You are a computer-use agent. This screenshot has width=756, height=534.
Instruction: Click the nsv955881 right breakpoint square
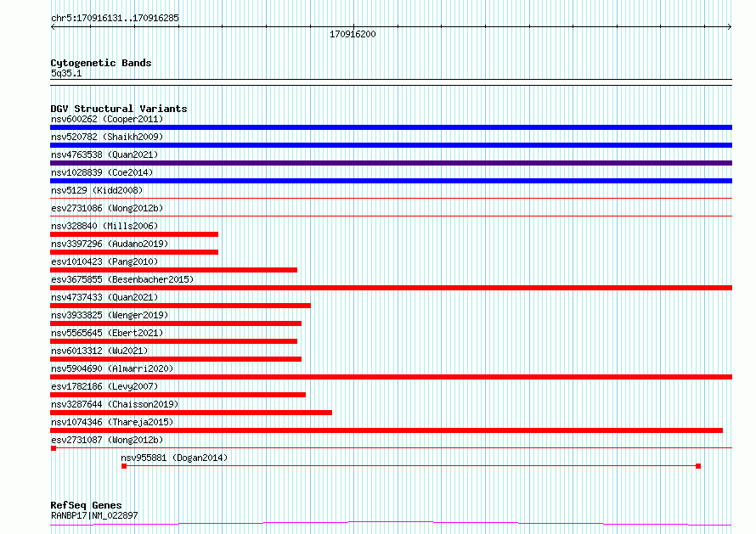pyautogui.click(x=698, y=466)
